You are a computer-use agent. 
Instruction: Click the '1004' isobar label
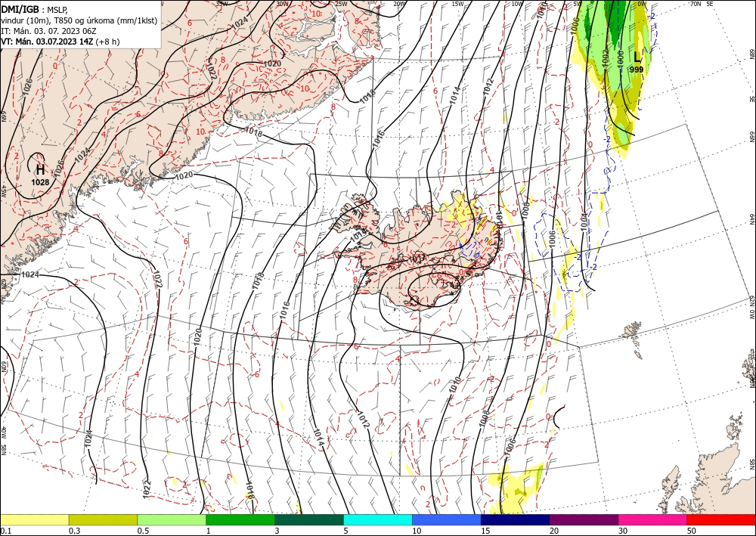click(x=584, y=223)
